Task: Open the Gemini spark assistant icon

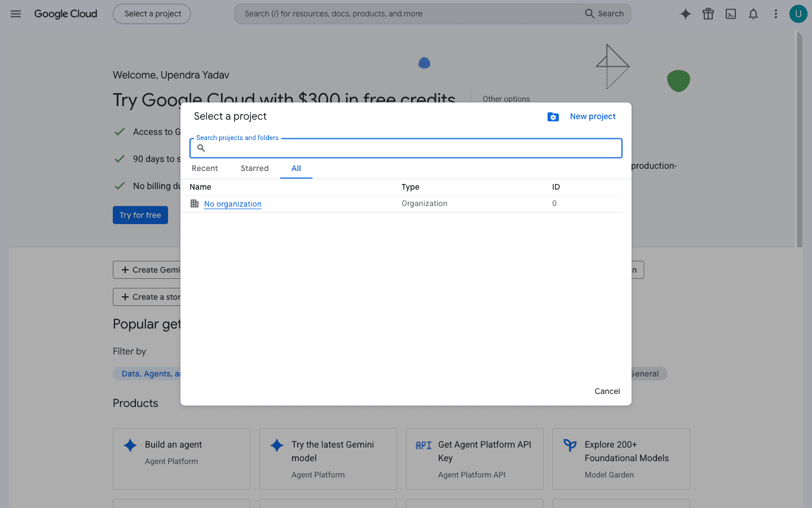Action: (x=686, y=14)
